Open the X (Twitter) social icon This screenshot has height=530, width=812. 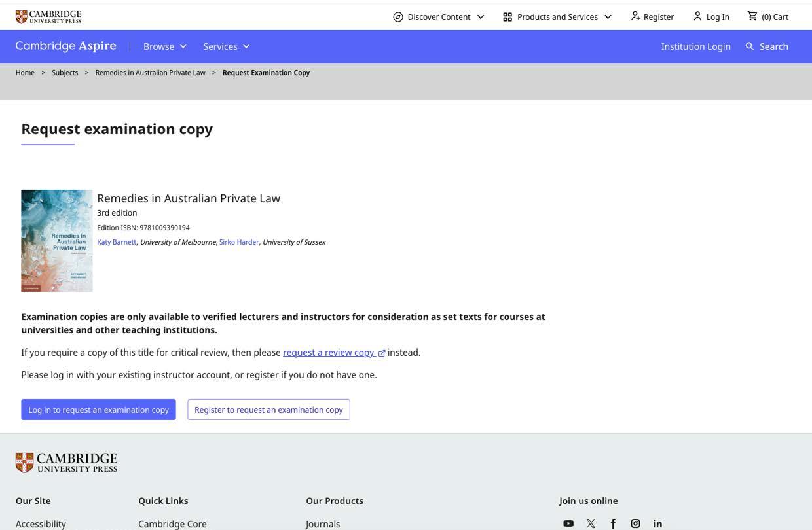click(591, 523)
